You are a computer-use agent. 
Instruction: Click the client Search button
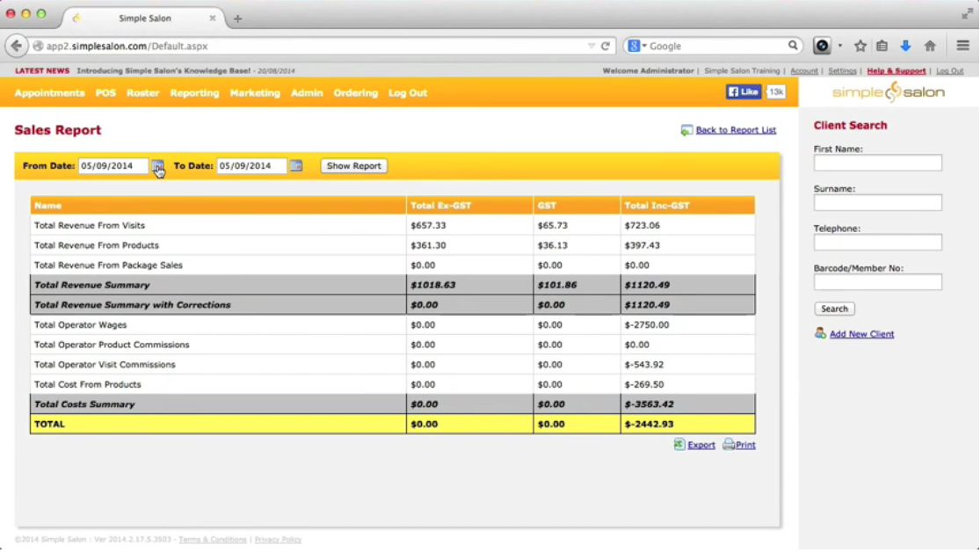click(x=834, y=309)
